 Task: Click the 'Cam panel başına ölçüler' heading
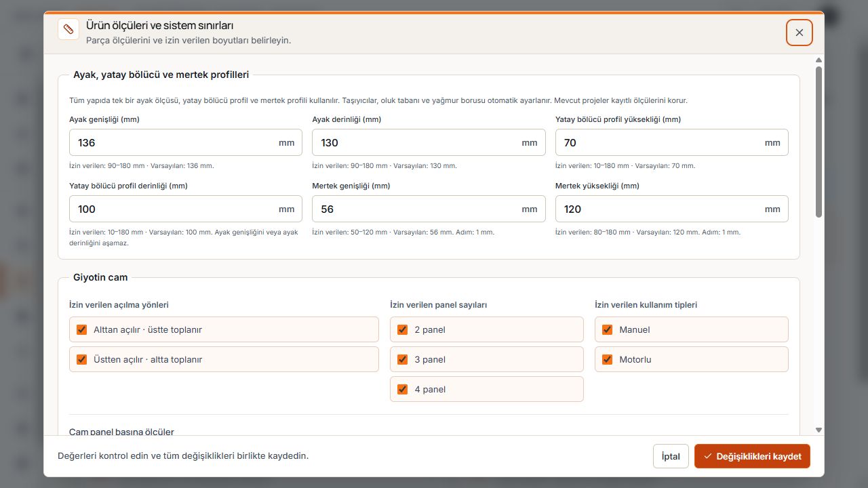click(121, 431)
